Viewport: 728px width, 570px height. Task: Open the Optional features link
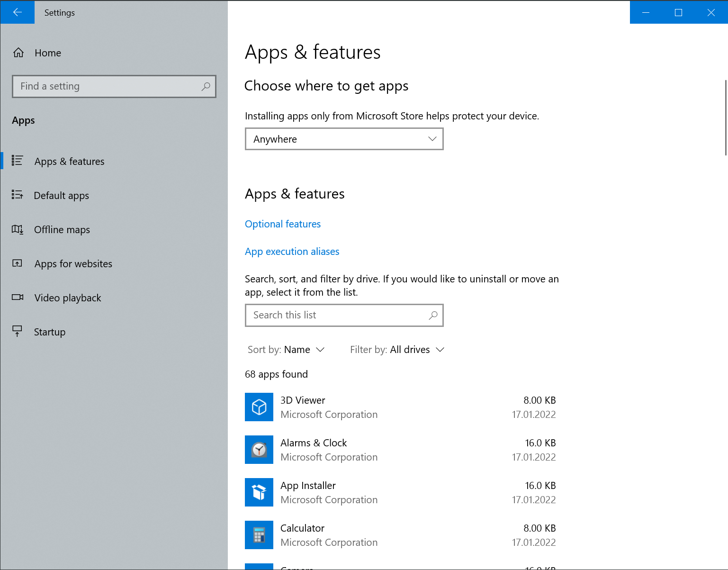tap(283, 224)
